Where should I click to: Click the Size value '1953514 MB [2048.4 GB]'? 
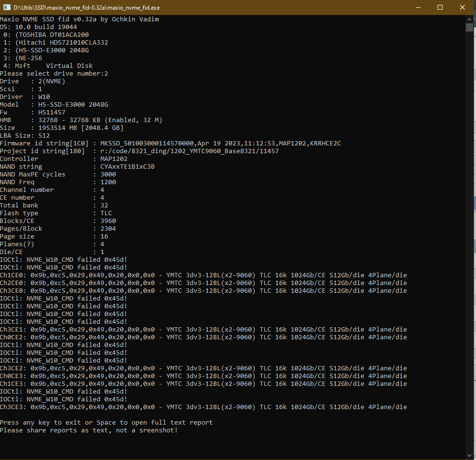coord(81,127)
